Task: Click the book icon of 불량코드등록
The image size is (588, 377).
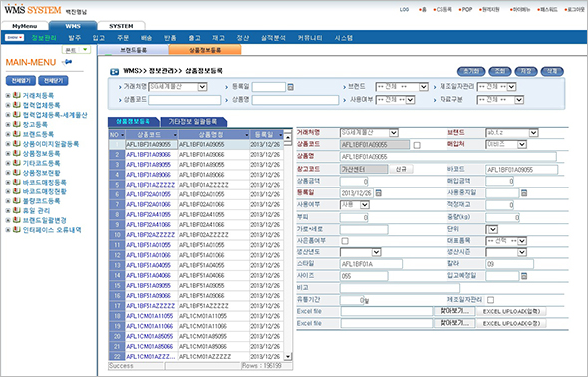Action: (x=17, y=201)
